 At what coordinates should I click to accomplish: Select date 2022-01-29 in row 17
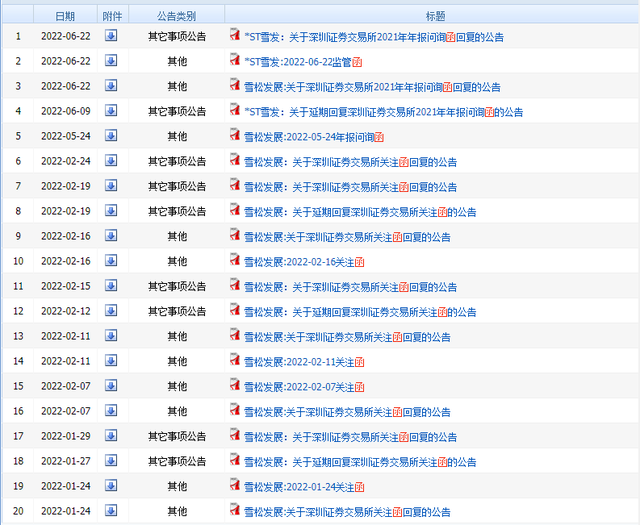[x=66, y=436]
